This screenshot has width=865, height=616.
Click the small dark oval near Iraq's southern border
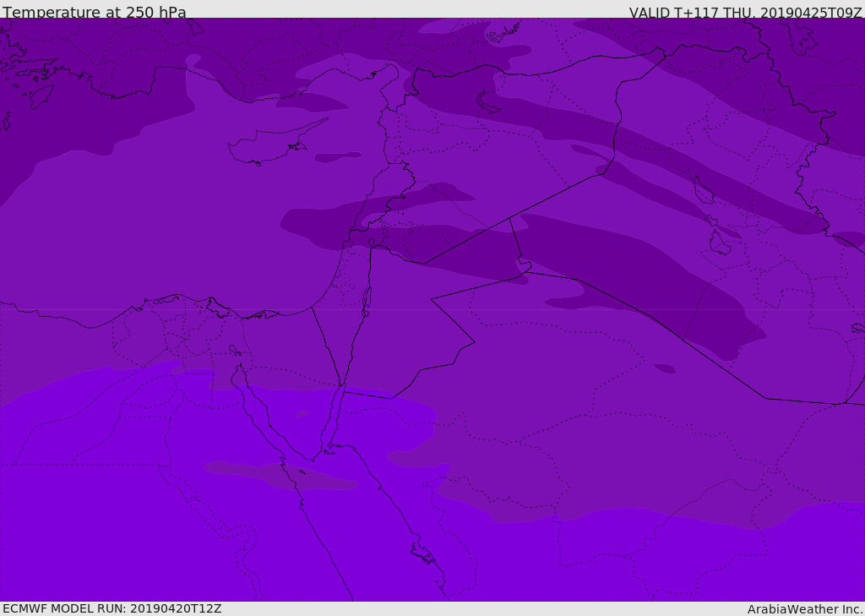click(x=665, y=368)
